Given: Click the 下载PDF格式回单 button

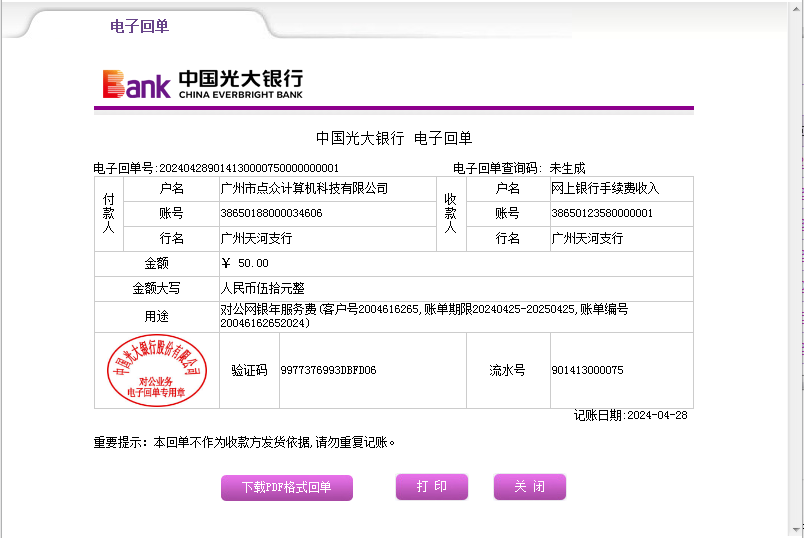Looking at the screenshot, I should [287, 488].
